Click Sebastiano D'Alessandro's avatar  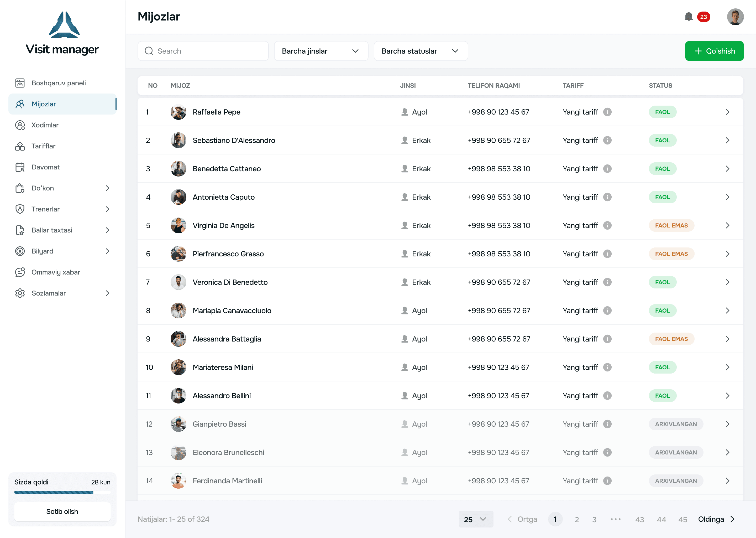178,141
